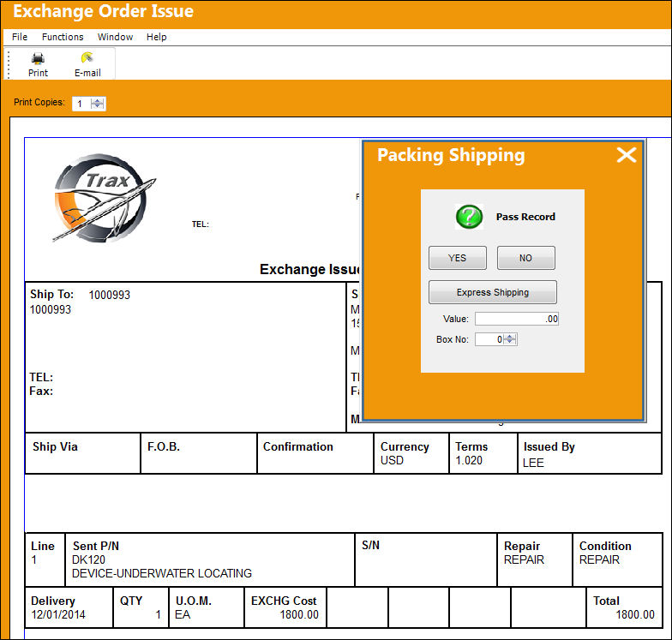Click the Terms value 1.020
This screenshot has height=640, width=672.
click(x=469, y=461)
